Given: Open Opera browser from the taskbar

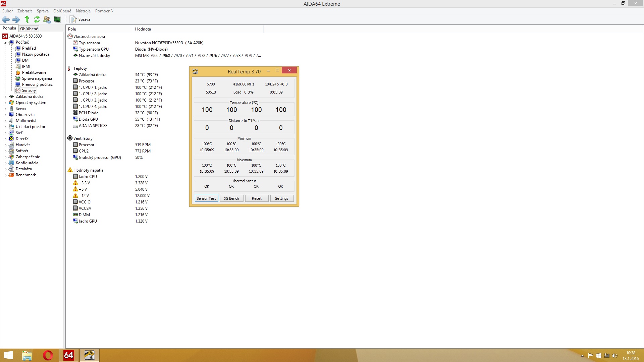Looking at the screenshot, I should pos(48,355).
